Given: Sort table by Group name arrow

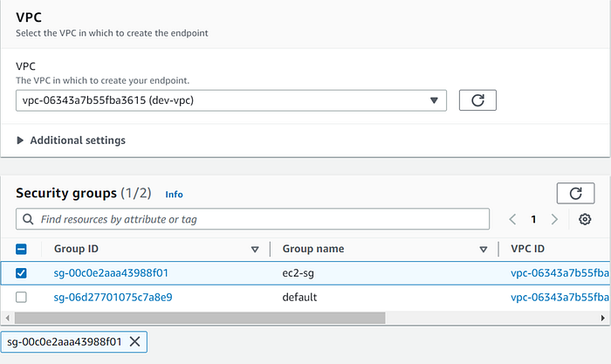Looking at the screenshot, I should click(x=483, y=250).
